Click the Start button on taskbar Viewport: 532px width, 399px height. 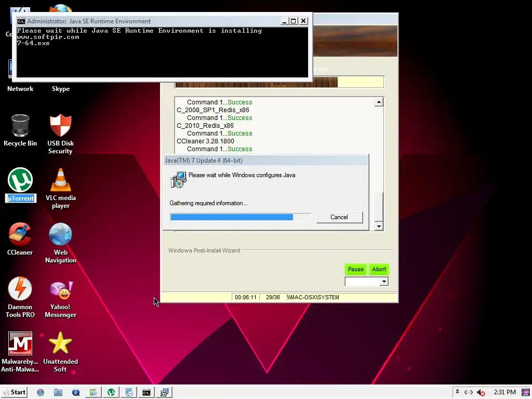pyautogui.click(x=14, y=392)
